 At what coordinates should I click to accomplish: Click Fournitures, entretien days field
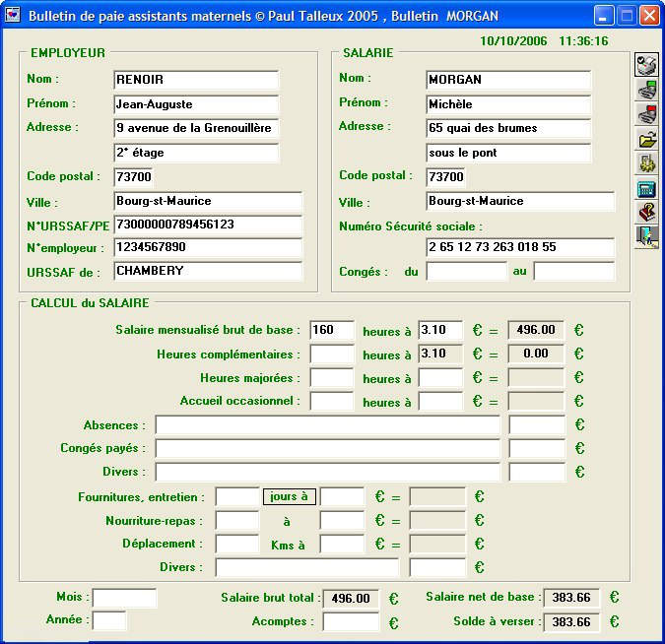pos(237,496)
